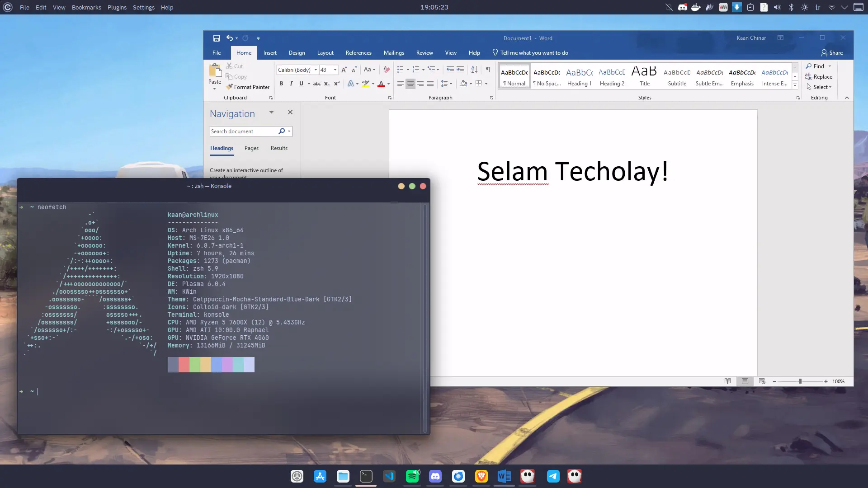
Task: Click the Bullets list icon
Action: coord(400,70)
